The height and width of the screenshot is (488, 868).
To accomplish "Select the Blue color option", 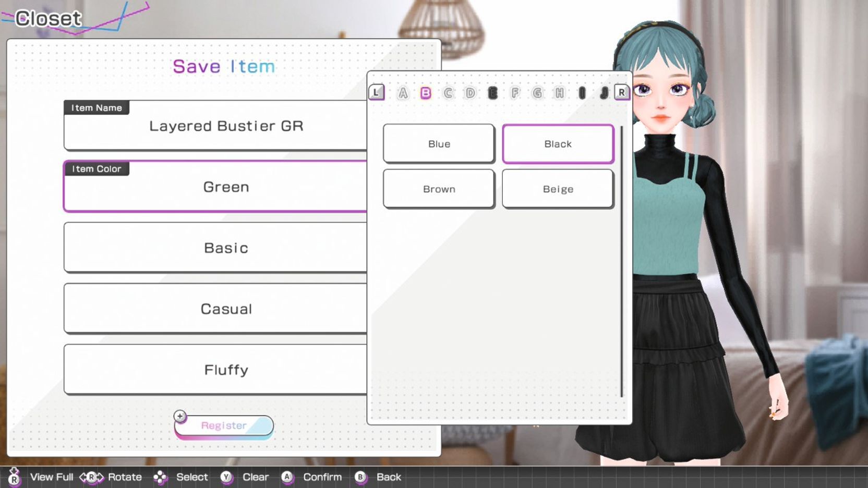I will [439, 143].
